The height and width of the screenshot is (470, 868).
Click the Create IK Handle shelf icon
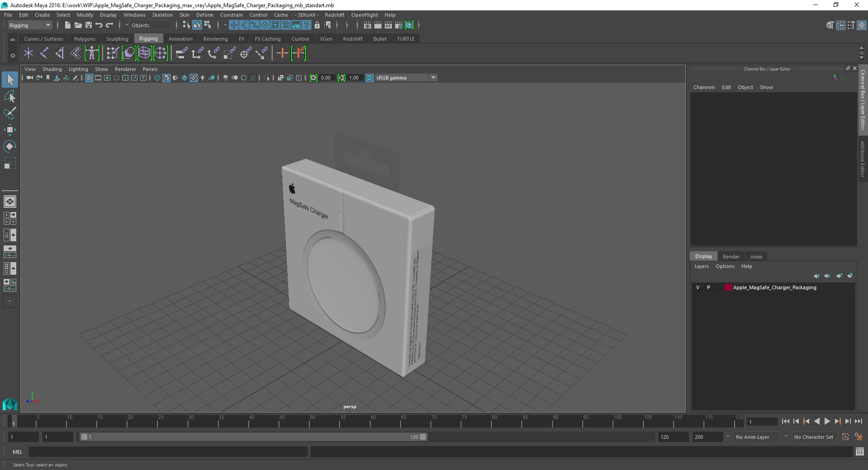pos(60,53)
